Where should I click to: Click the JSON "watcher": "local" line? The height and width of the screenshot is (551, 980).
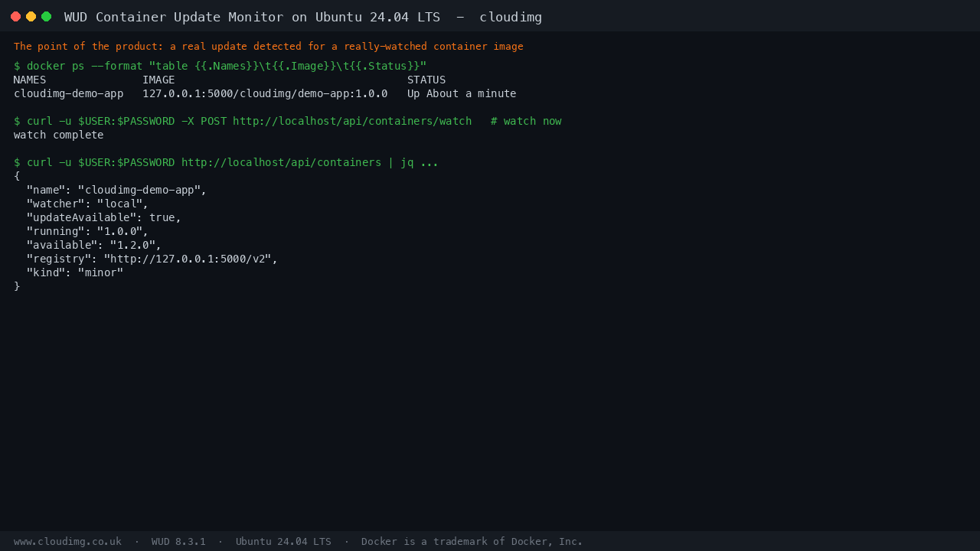click(87, 204)
